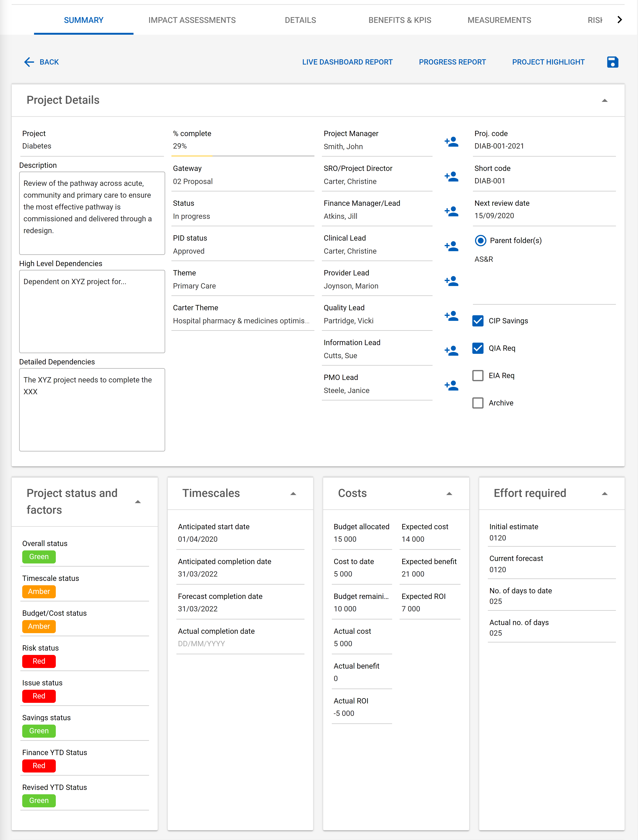Enable the EIA Req checkbox
The width and height of the screenshot is (638, 840).
click(x=478, y=376)
